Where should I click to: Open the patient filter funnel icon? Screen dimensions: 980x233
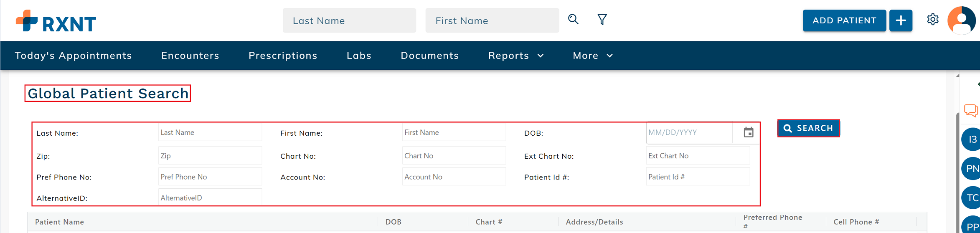tap(602, 20)
